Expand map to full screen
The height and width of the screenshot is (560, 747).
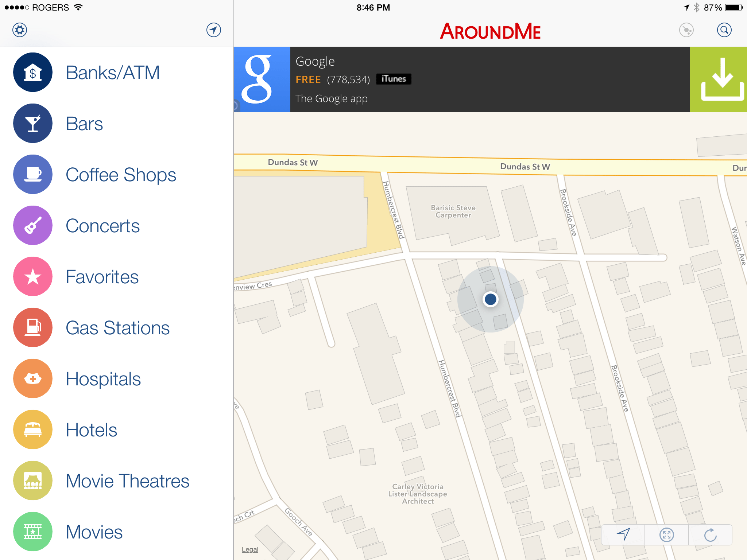667,535
